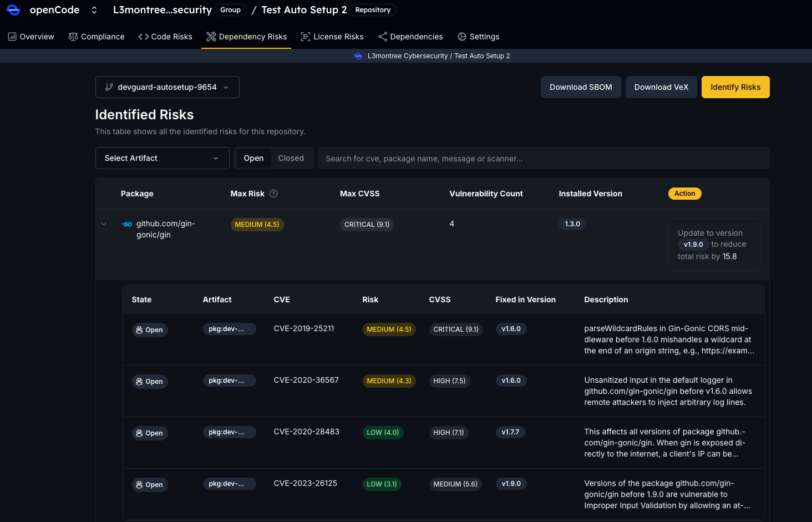Click the Download VeX button
Image resolution: width=812 pixels, height=522 pixels.
coord(661,87)
